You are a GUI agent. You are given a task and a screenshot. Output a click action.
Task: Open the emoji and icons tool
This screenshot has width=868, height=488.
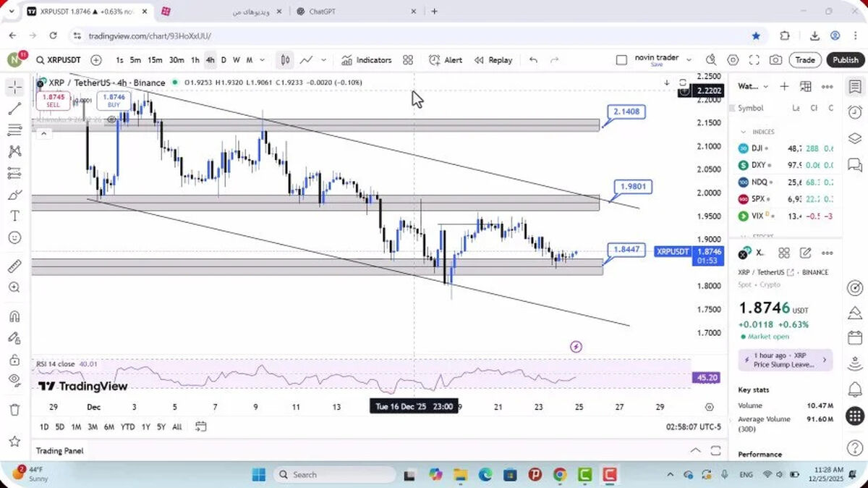pyautogui.click(x=15, y=237)
